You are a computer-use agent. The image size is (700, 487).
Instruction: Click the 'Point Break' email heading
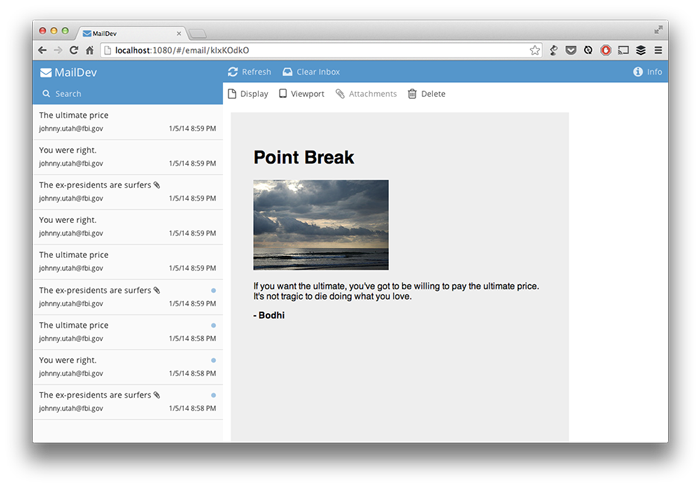(304, 157)
